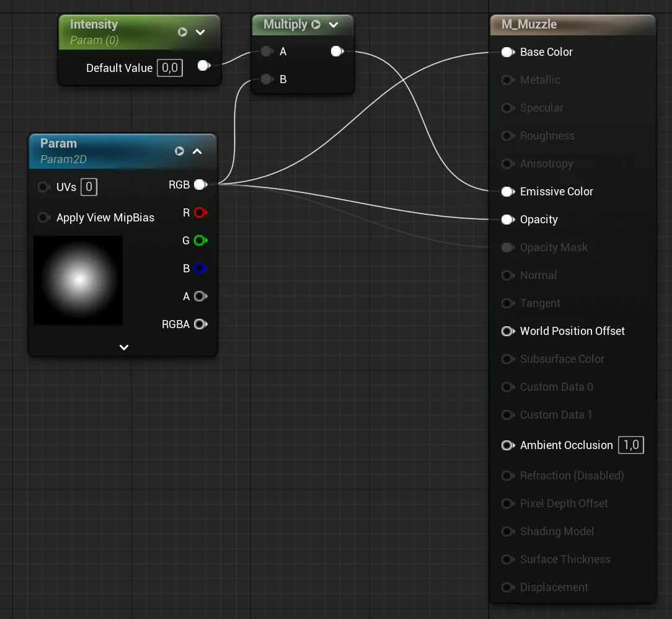Toggle preview on the Intensity node
672x619 pixels.
coord(183,32)
